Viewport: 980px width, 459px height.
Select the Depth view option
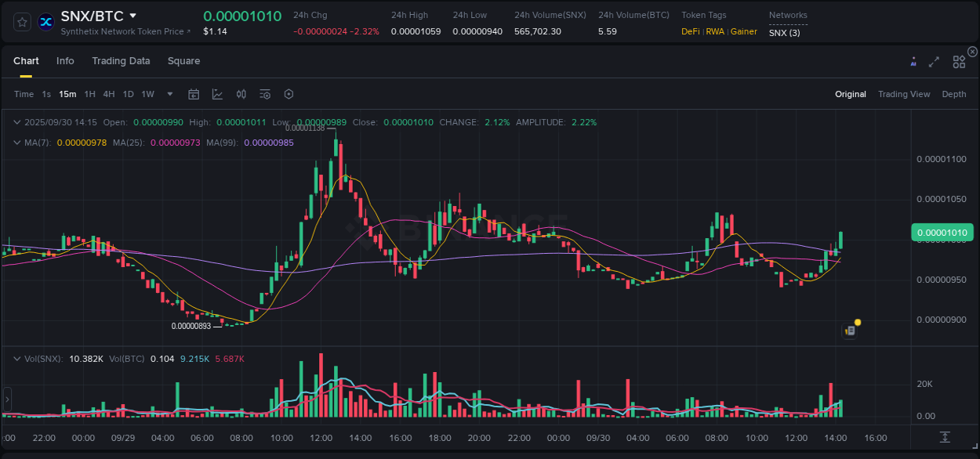[x=954, y=94]
